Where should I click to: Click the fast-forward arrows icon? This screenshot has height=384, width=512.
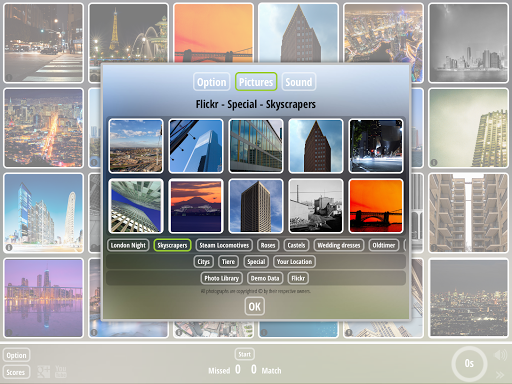coord(500,375)
